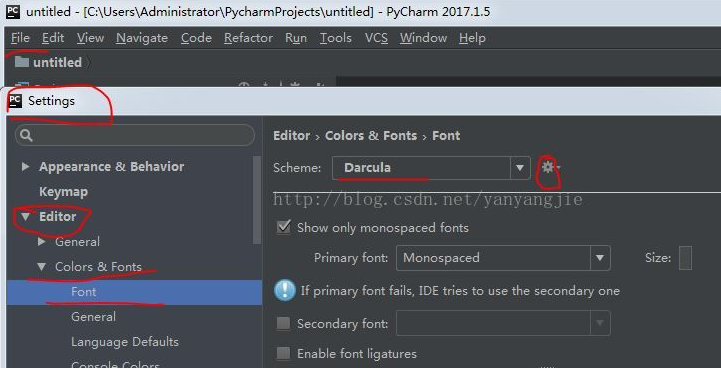The width and height of the screenshot is (721, 368).
Task: Open the Refactor menu
Action: click(x=248, y=38)
